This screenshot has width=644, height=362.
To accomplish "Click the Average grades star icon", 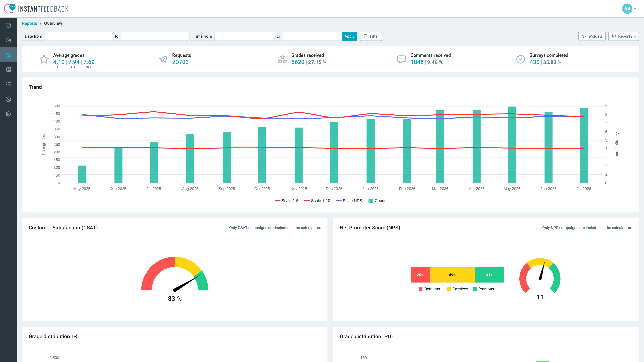I will [44, 59].
